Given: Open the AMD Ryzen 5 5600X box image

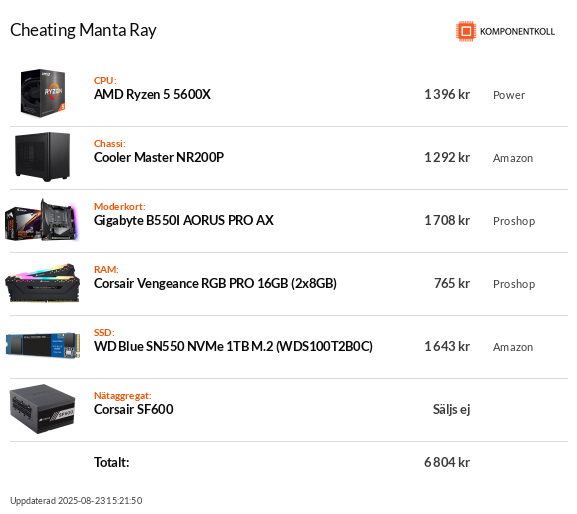Looking at the screenshot, I should tap(43, 93).
